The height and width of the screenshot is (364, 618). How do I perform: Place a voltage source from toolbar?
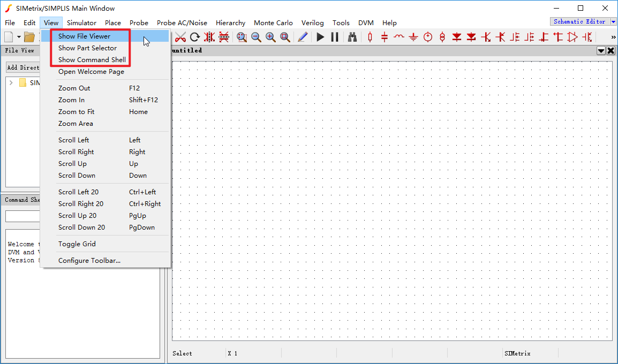pos(428,37)
